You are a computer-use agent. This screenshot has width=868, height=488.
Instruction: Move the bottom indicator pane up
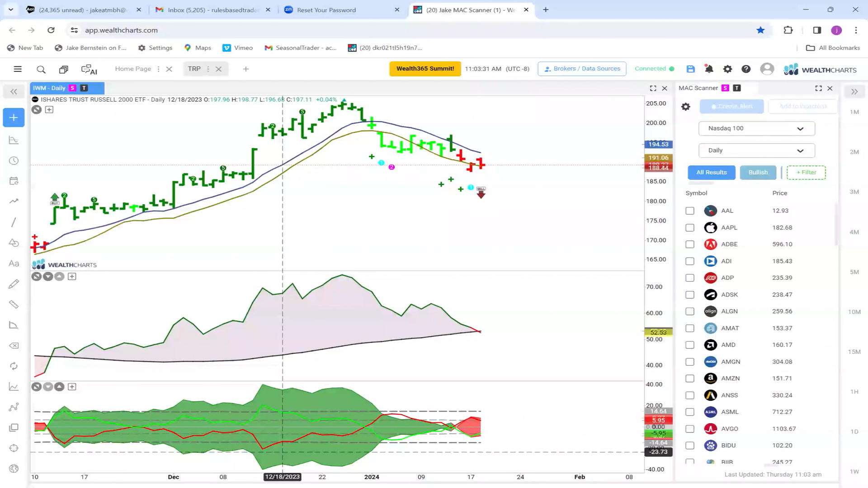(59, 387)
